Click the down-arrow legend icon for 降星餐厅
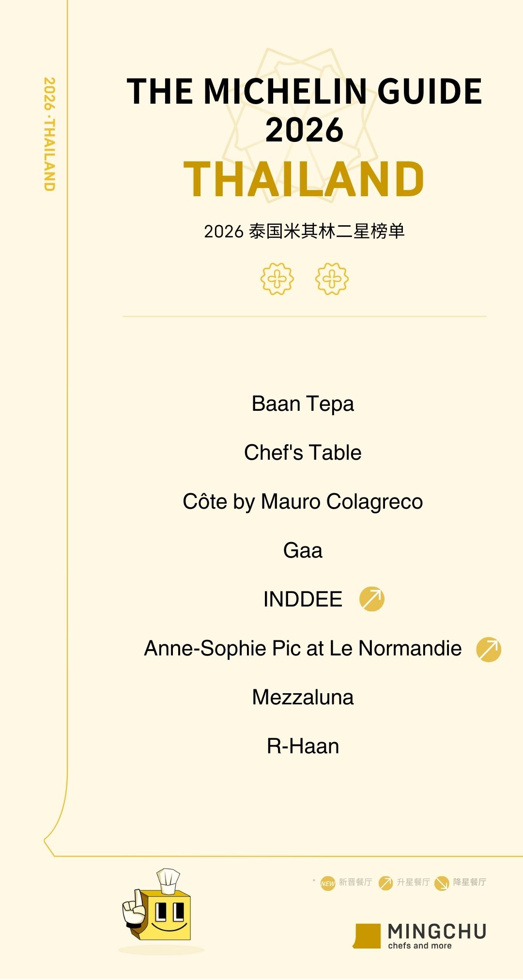 [x=441, y=883]
